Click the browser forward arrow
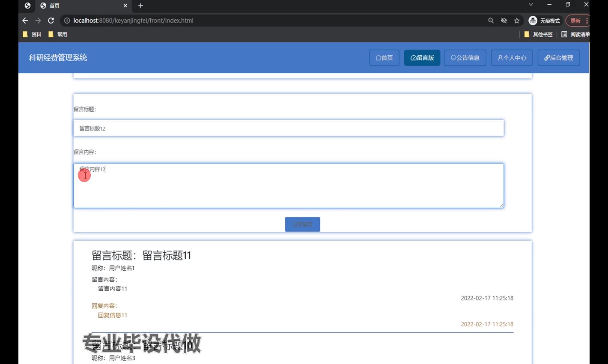 pos(38,21)
